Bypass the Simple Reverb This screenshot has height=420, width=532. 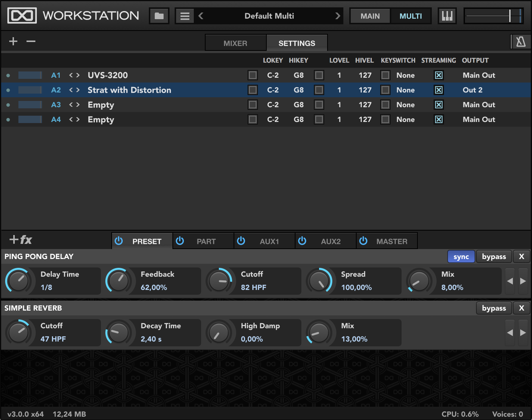click(x=494, y=308)
